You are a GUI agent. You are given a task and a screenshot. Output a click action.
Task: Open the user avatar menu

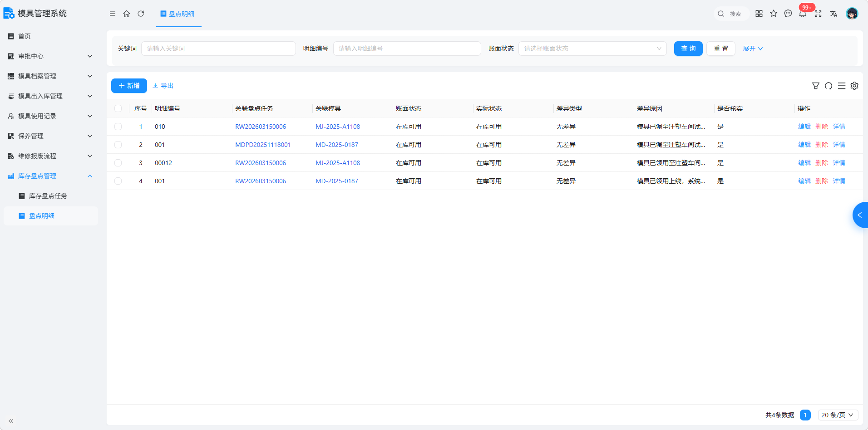coord(852,14)
